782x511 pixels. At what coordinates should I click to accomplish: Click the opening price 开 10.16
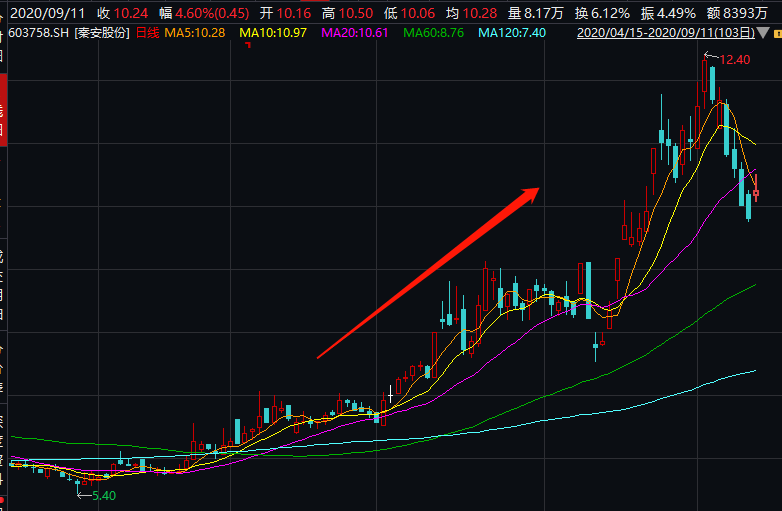285,13
